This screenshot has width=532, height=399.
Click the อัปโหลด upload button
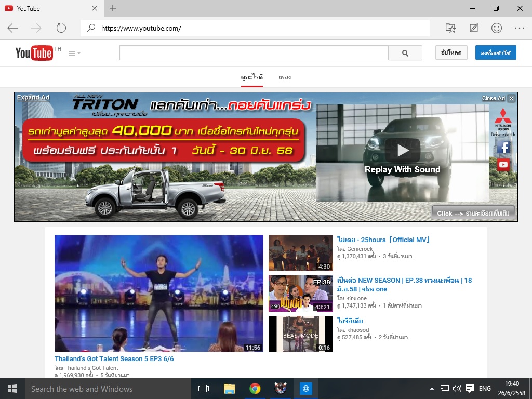pos(451,52)
